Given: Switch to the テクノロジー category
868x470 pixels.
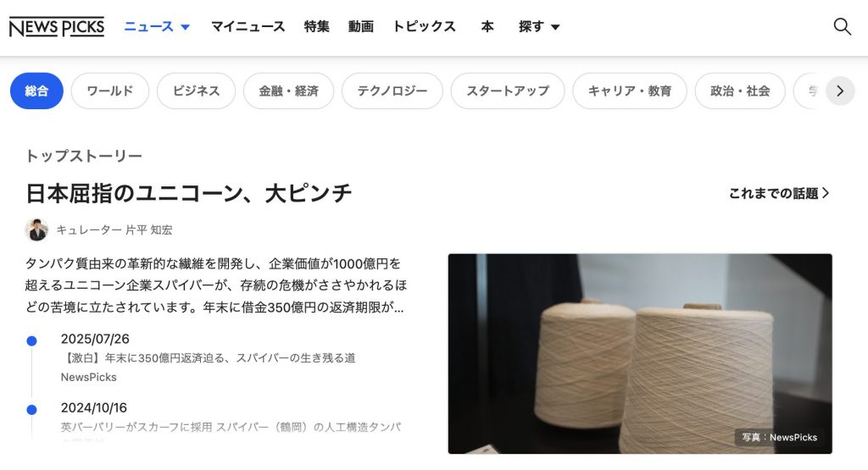Looking at the screenshot, I should (x=392, y=91).
